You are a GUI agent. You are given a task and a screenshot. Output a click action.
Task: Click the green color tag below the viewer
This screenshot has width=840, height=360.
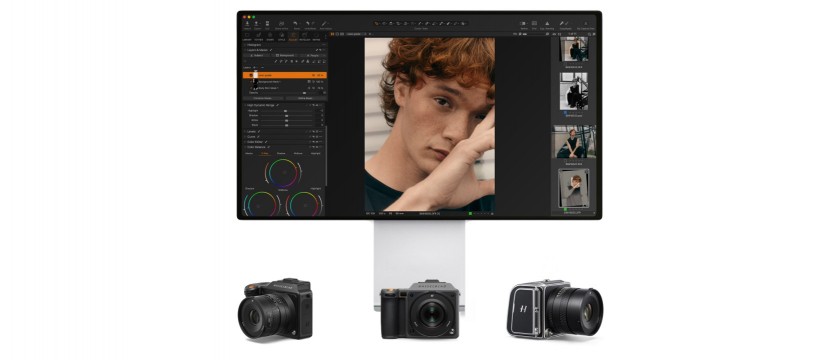pos(470,213)
